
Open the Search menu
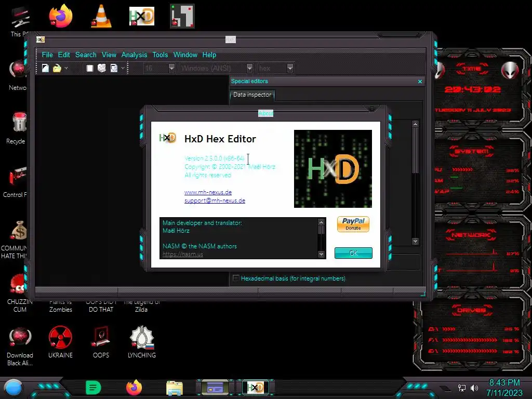click(86, 55)
